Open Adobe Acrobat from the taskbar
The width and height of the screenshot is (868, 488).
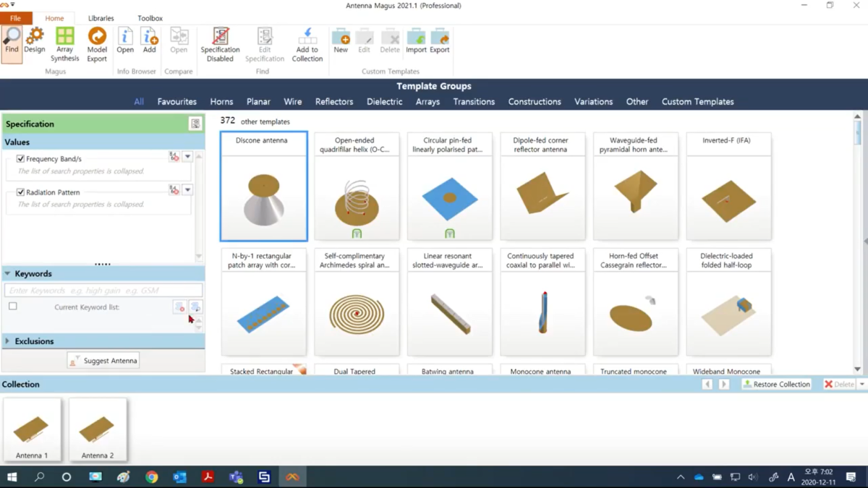(208, 477)
